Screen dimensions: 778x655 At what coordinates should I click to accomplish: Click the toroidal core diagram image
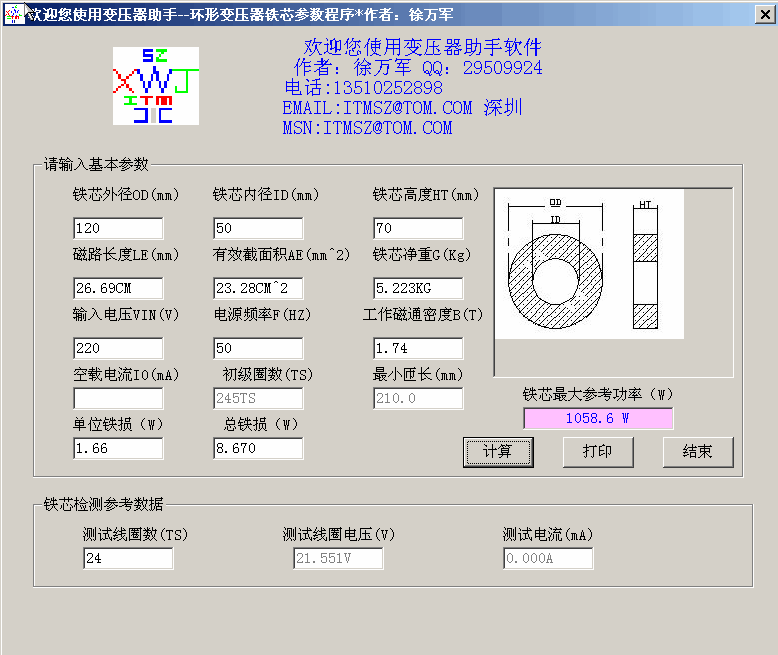[589, 264]
